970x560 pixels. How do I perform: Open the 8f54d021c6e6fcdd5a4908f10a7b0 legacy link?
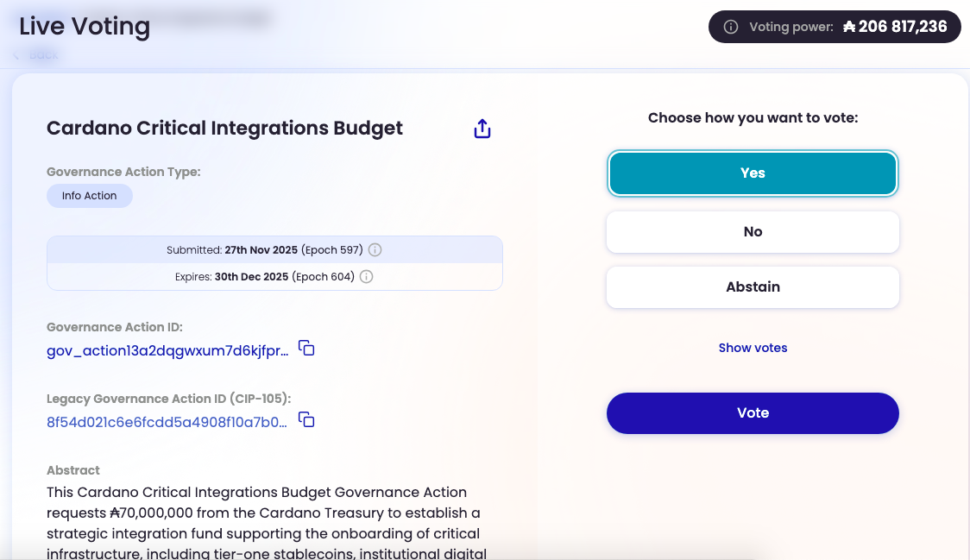(x=167, y=422)
